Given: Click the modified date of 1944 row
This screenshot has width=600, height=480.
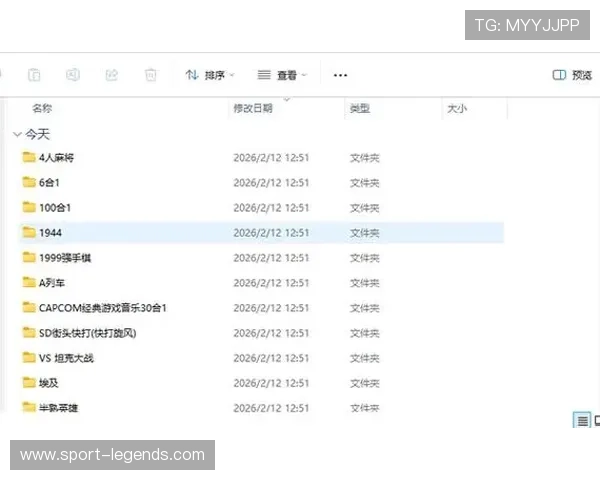Looking at the screenshot, I should 271,233.
